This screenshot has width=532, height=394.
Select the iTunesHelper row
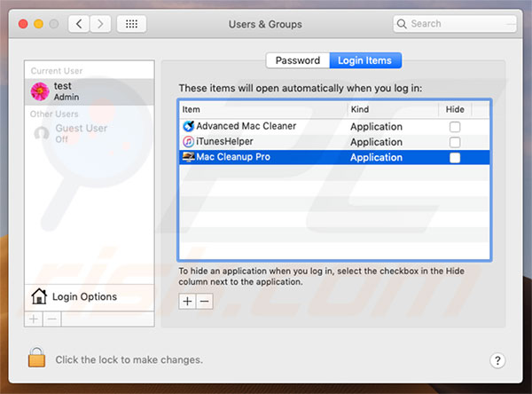pyautogui.click(x=334, y=142)
